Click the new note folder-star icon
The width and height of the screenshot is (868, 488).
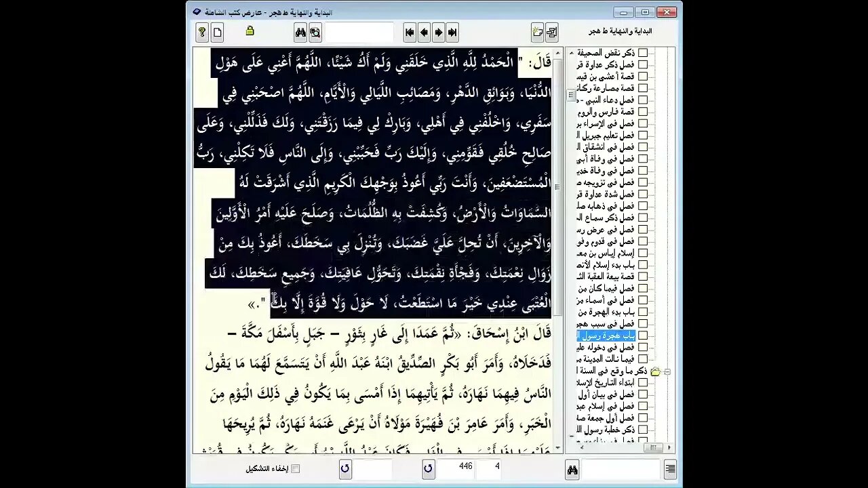(x=538, y=32)
